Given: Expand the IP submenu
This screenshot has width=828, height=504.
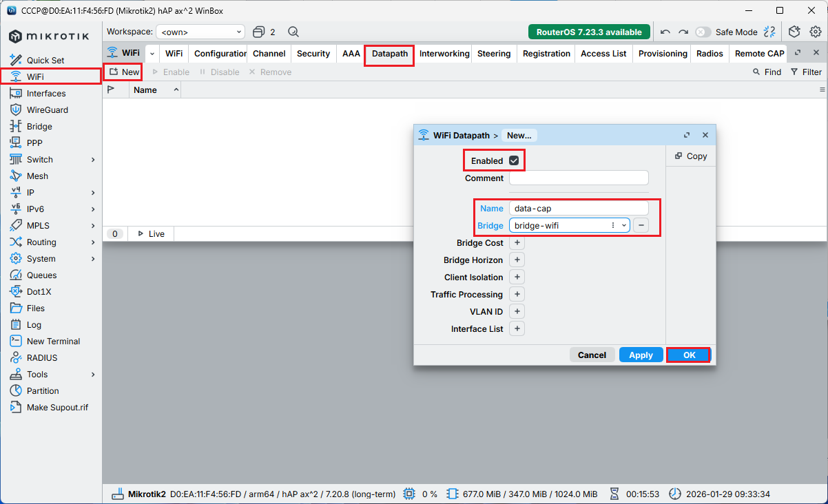Looking at the screenshot, I should coord(93,193).
